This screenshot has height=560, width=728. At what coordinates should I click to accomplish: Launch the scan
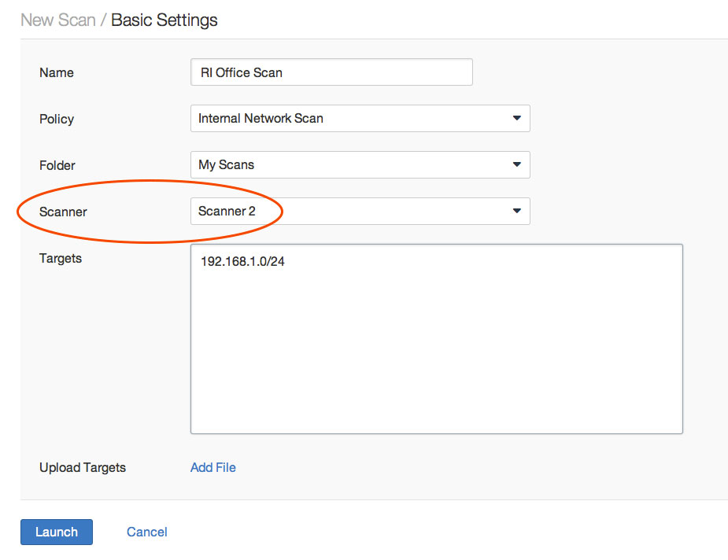point(57,532)
